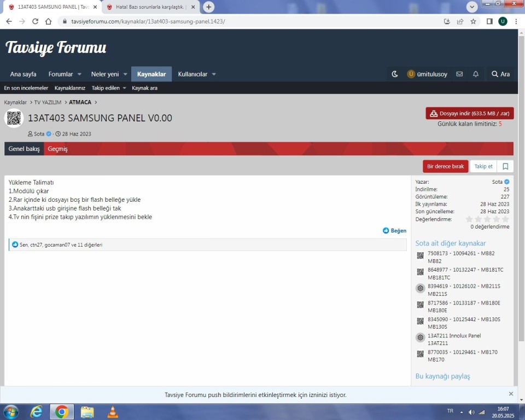
Task: Open Chrome profile U avatar
Action: 503,21
